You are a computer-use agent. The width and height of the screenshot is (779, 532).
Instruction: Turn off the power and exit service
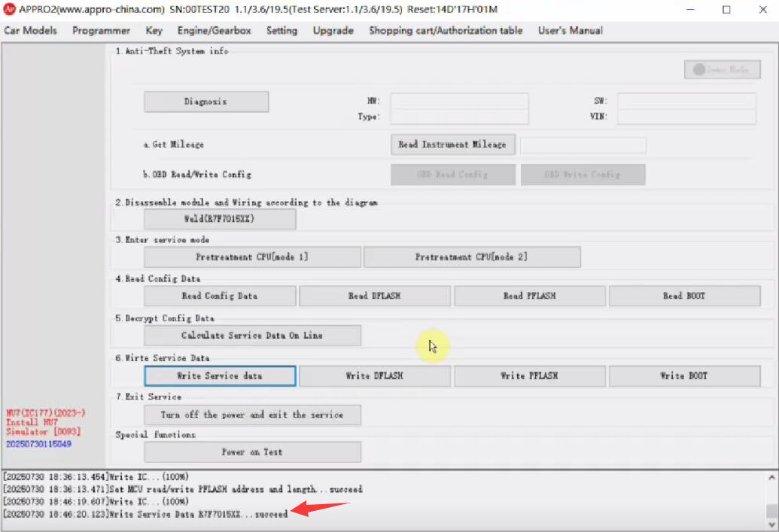pos(252,415)
